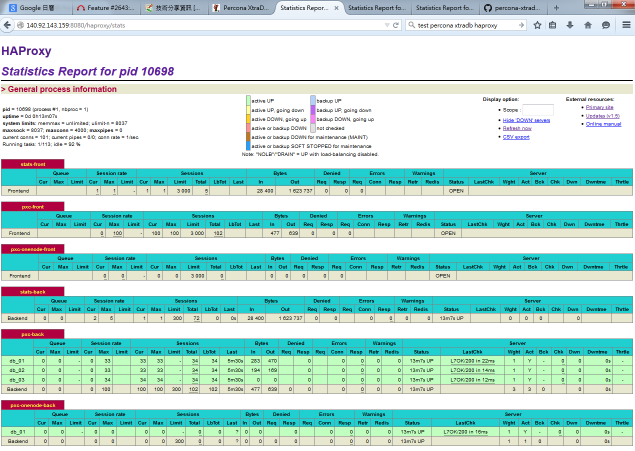Viewport: 635px width, 451px height.
Task: Click the blue 'SOFT STOPPED for maintenance' legend swatch
Action: (248, 146)
